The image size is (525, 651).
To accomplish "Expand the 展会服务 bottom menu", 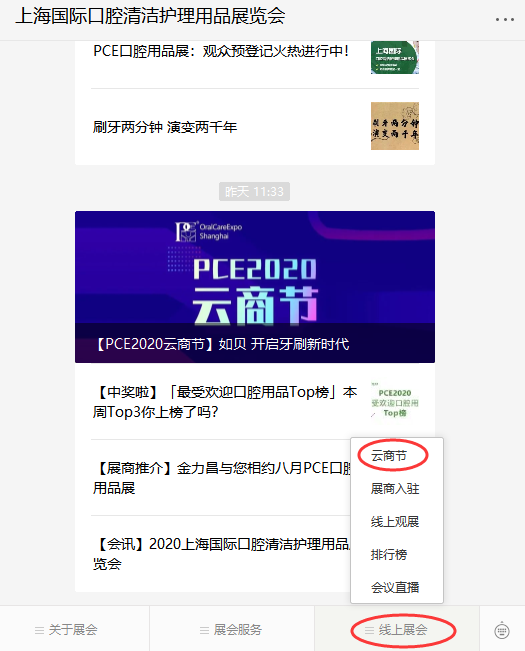I will (x=232, y=628).
